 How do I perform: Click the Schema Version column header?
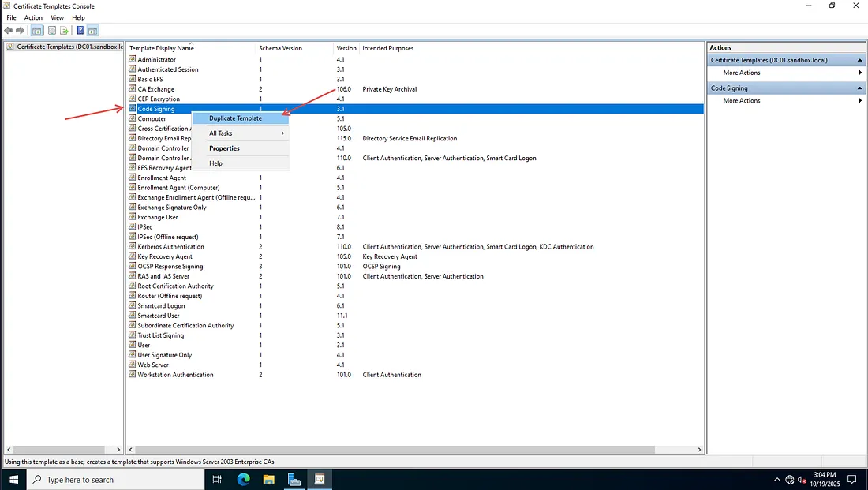pyautogui.click(x=280, y=48)
